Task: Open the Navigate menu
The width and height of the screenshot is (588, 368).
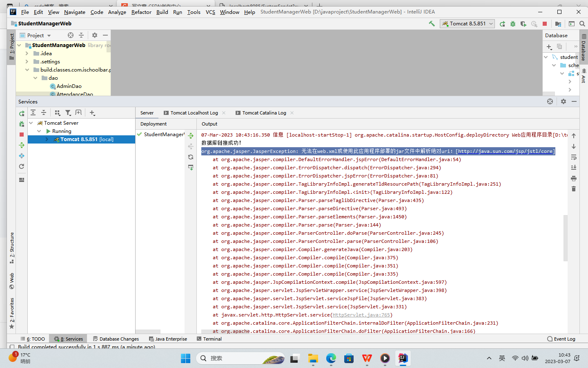Action: [75, 12]
